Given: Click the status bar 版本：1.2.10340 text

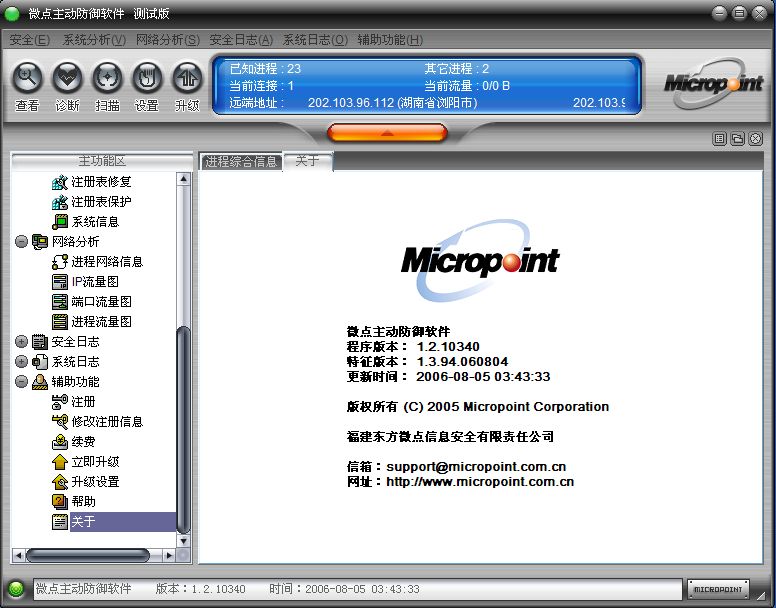Looking at the screenshot, I should click(200, 589).
